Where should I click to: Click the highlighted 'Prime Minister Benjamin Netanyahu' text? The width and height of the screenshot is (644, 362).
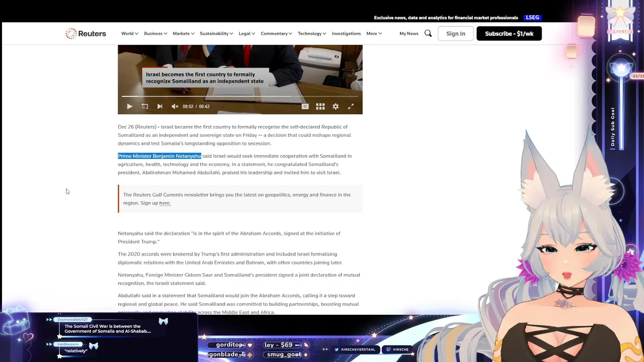pyautogui.click(x=159, y=156)
